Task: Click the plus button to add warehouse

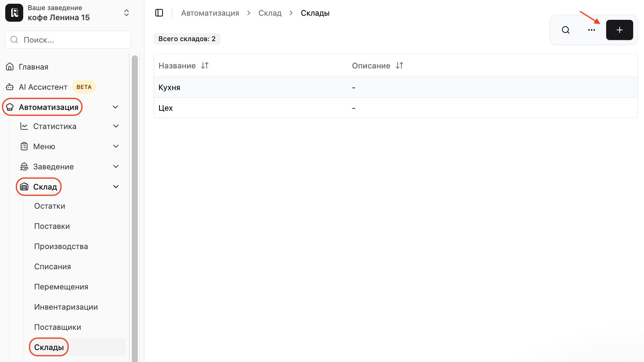Action: pos(619,30)
